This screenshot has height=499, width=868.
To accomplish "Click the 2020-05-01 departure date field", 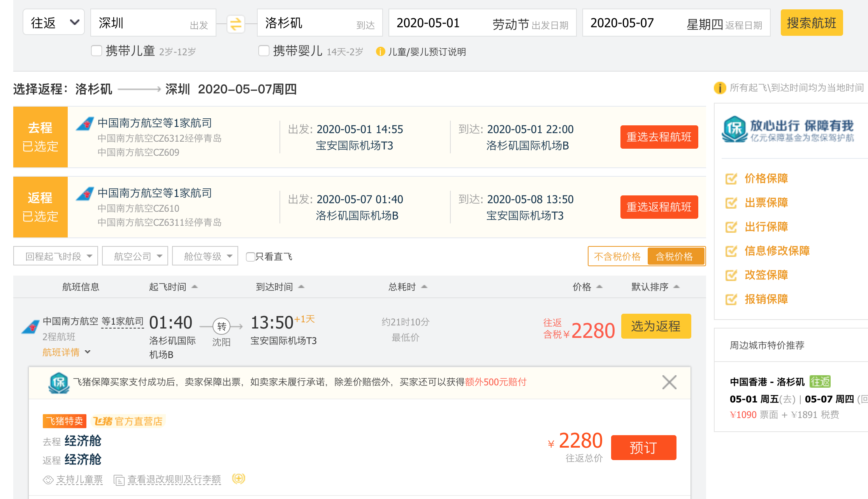I will click(482, 23).
